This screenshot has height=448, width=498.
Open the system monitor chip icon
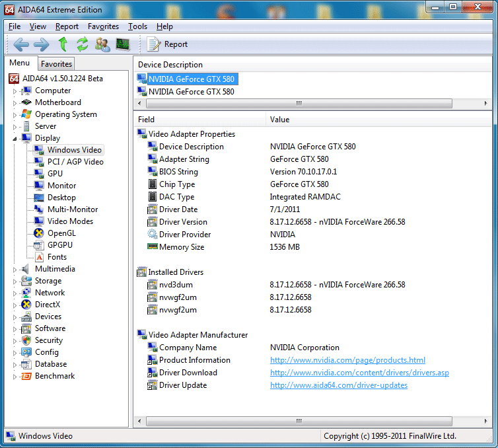pos(123,44)
